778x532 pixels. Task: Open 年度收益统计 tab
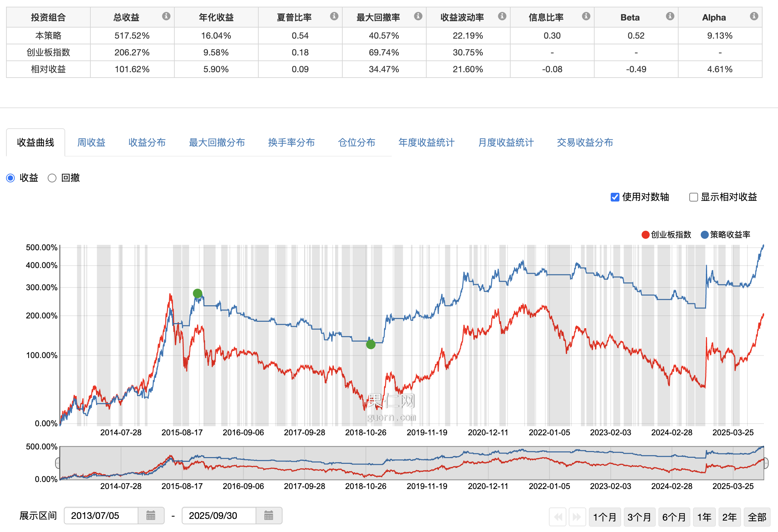point(426,142)
